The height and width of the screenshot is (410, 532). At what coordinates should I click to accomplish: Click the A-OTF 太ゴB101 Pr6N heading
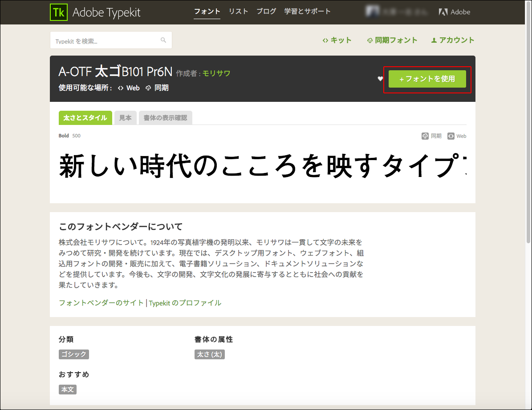(115, 72)
